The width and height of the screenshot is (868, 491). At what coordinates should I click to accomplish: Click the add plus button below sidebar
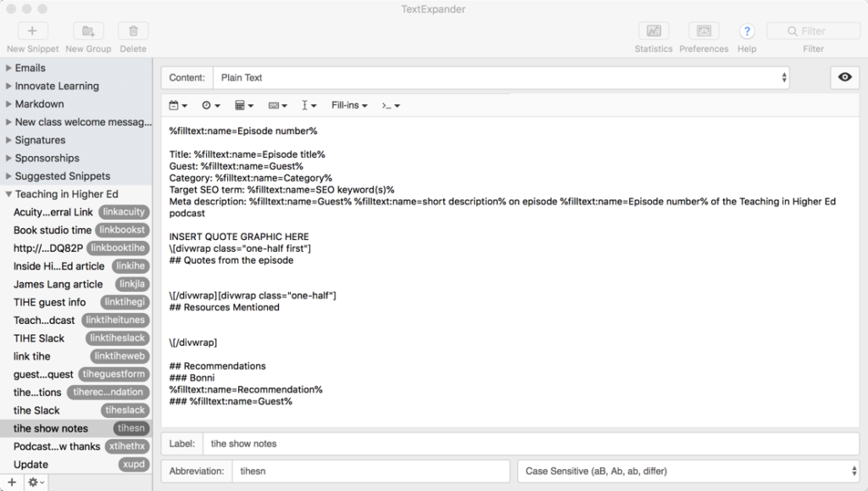coord(12,483)
